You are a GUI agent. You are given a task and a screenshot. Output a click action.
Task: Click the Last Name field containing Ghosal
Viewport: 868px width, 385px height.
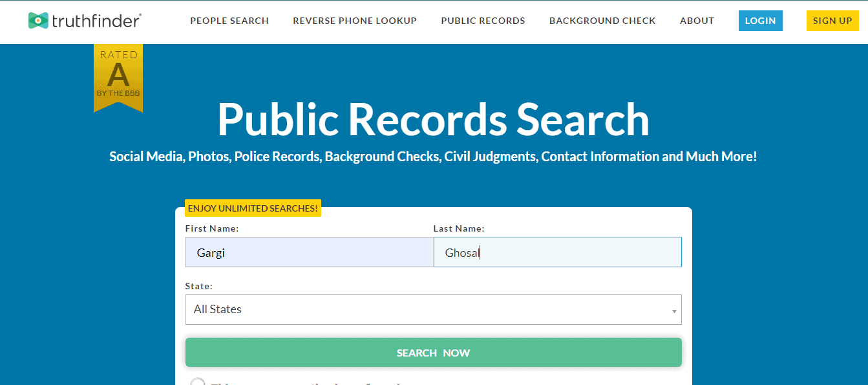(x=558, y=252)
